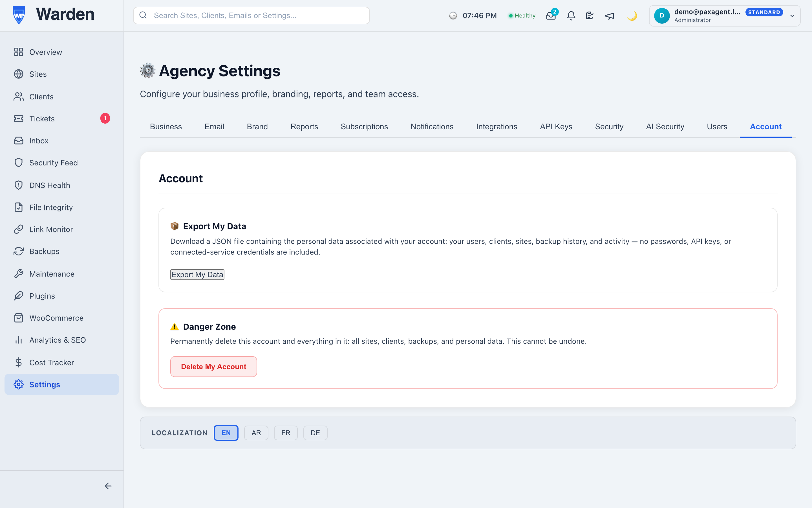Image resolution: width=812 pixels, height=508 pixels.
Task: Click the user avatar D
Action: click(x=662, y=16)
